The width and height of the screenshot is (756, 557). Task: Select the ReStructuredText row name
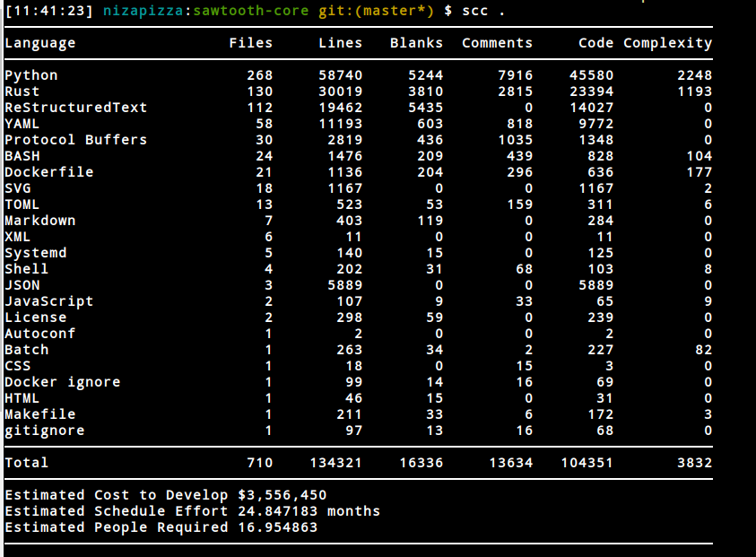point(75,108)
